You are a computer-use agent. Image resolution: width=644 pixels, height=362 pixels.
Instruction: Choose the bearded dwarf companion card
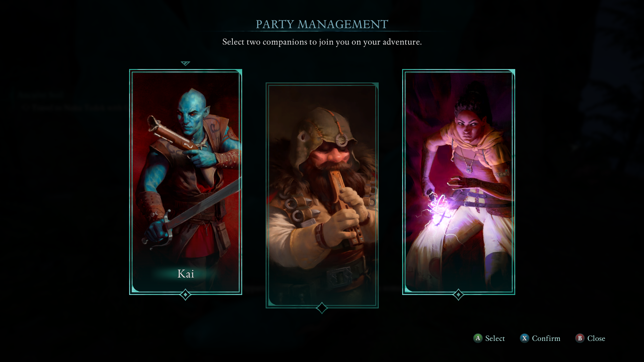coord(322,195)
